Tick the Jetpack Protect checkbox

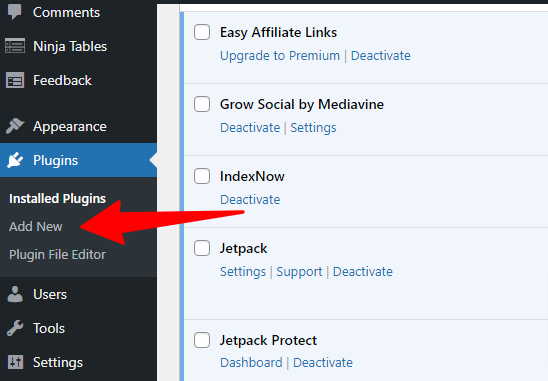pos(202,340)
